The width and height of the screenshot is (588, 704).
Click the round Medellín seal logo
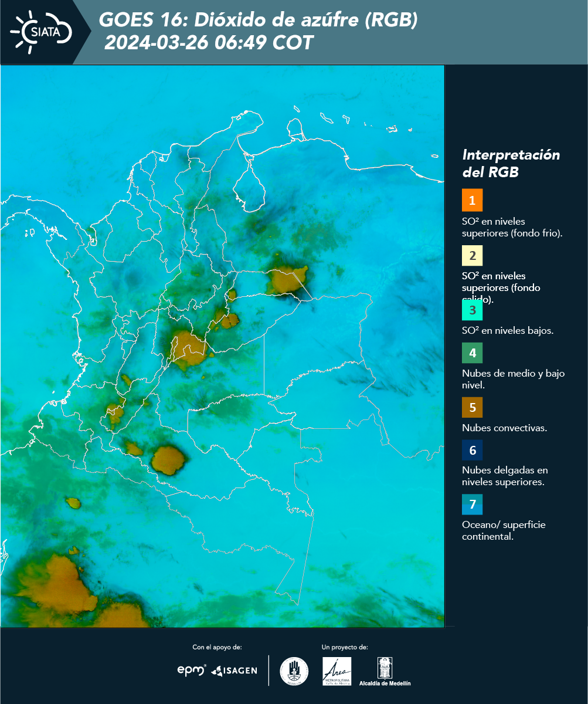[294, 671]
